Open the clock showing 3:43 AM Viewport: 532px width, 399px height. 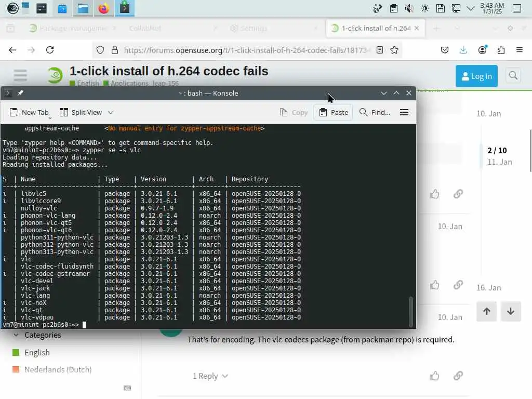click(492, 8)
